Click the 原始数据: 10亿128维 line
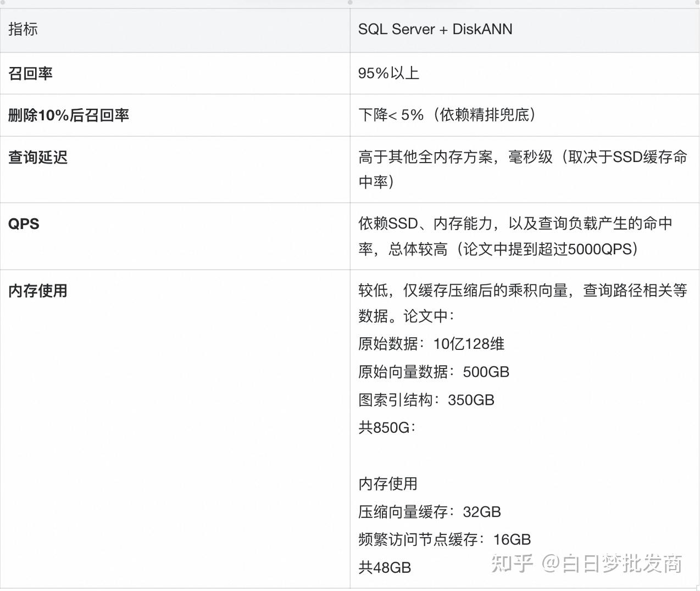700x591 pixels. [432, 344]
